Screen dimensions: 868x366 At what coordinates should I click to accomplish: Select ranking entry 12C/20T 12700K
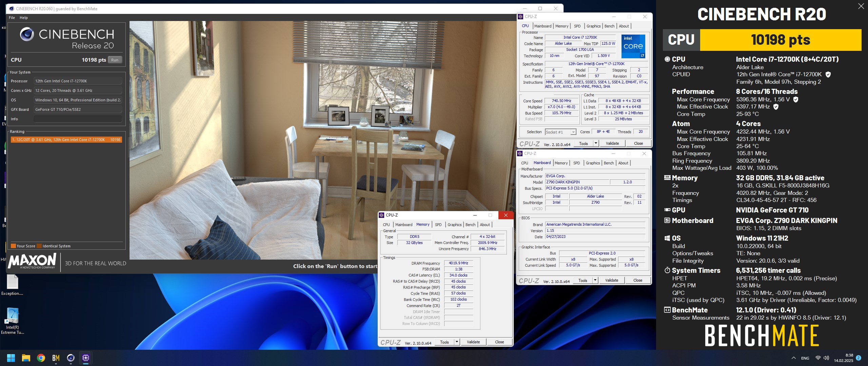[66, 140]
